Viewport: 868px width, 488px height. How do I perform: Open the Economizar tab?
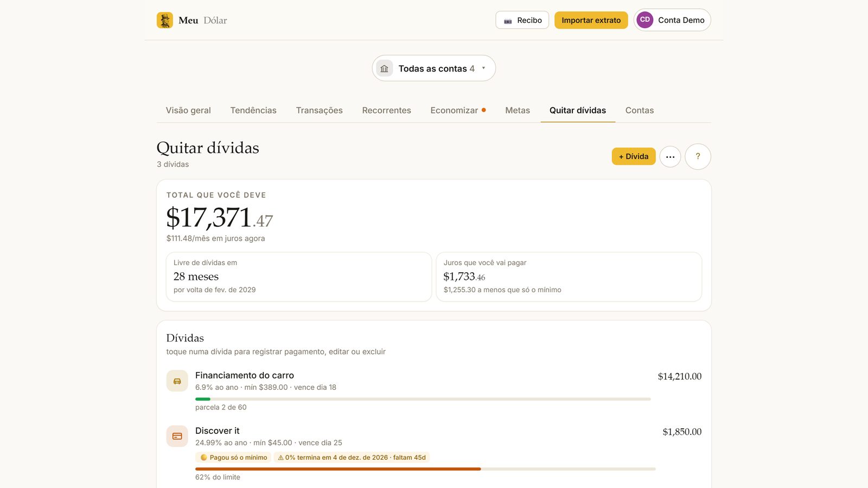pos(458,110)
